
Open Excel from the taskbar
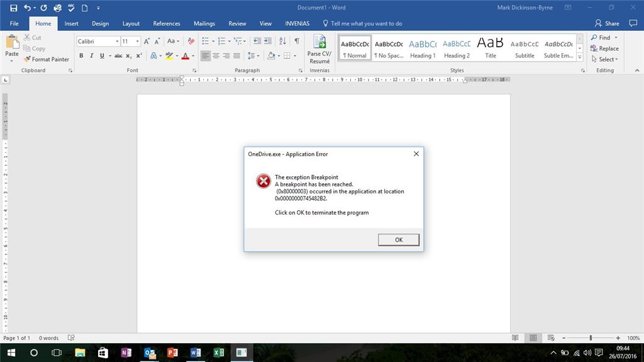coord(218,353)
